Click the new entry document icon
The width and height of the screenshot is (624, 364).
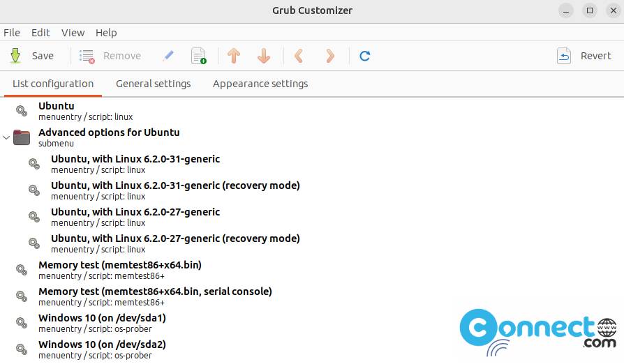tap(199, 56)
